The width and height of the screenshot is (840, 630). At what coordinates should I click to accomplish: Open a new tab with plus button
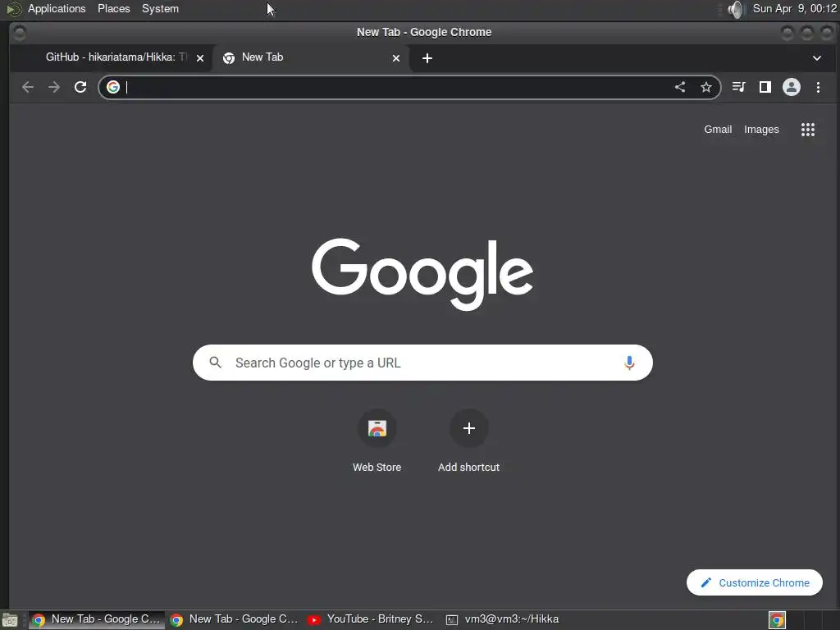(427, 58)
